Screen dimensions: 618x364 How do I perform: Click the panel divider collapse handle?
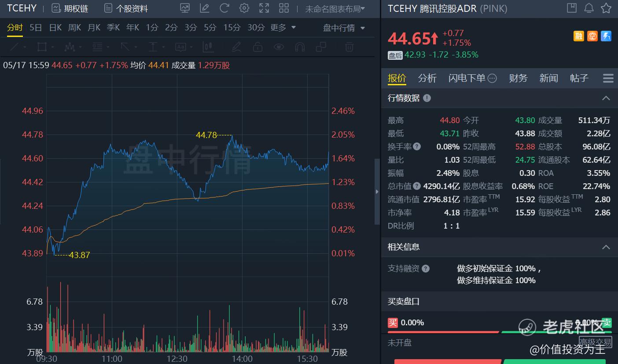pos(377,192)
